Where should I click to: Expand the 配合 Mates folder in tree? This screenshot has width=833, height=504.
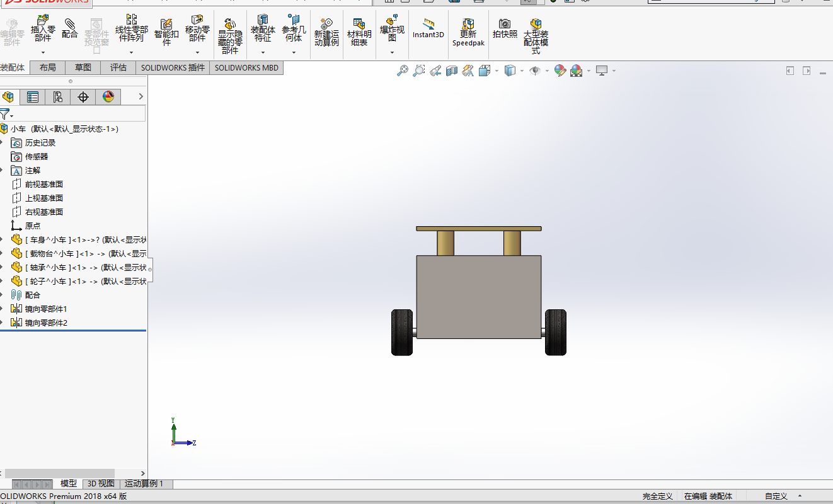[2, 295]
